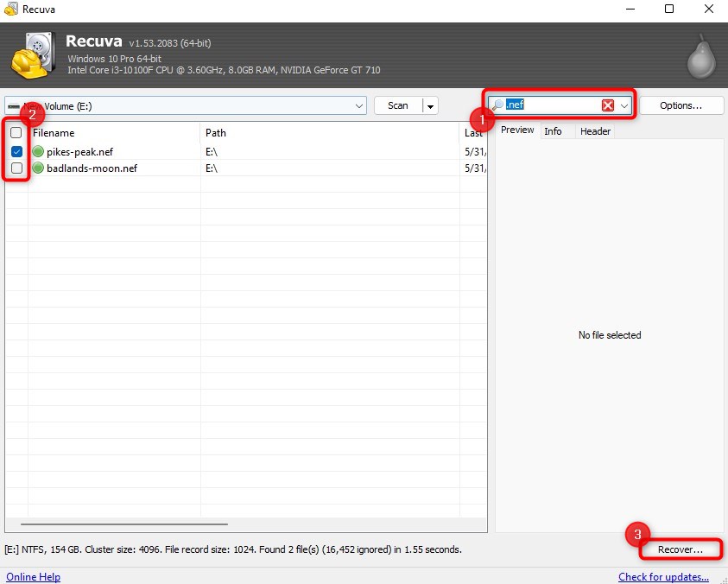The height and width of the screenshot is (584, 728).
Task: Start a scan with the Scan button
Action: pyautogui.click(x=398, y=106)
